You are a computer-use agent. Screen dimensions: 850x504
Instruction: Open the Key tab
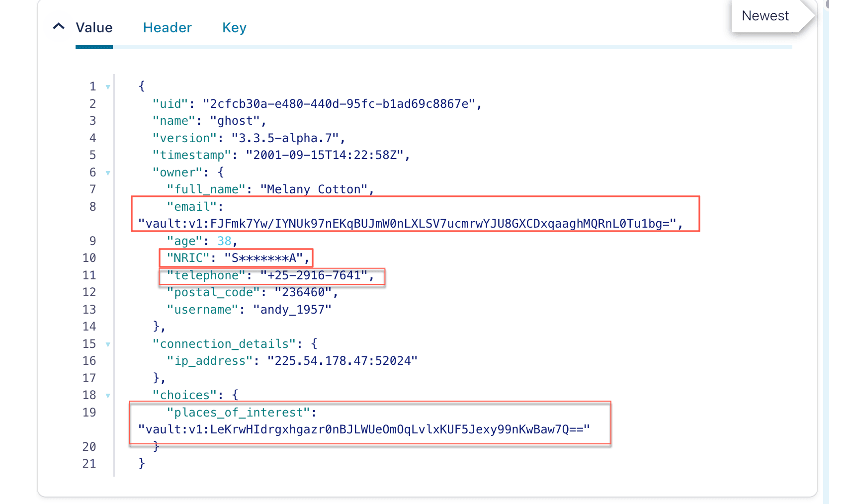234,28
